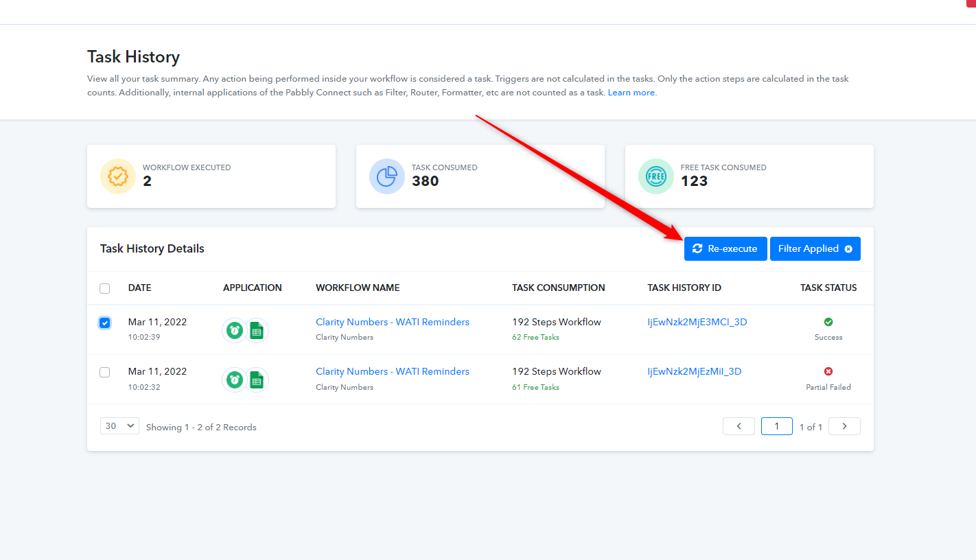
Task: Click the alarm clock app icon in 10:02:32 row
Action: pyautogui.click(x=235, y=380)
